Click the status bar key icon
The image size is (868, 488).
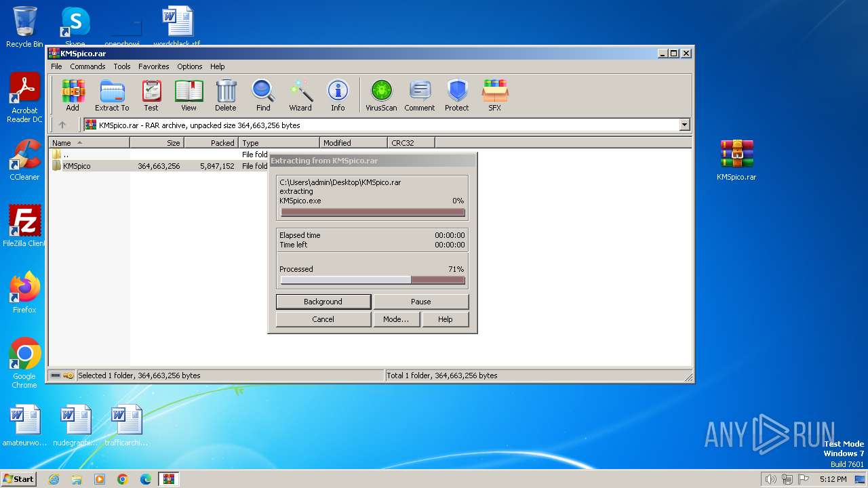68,375
